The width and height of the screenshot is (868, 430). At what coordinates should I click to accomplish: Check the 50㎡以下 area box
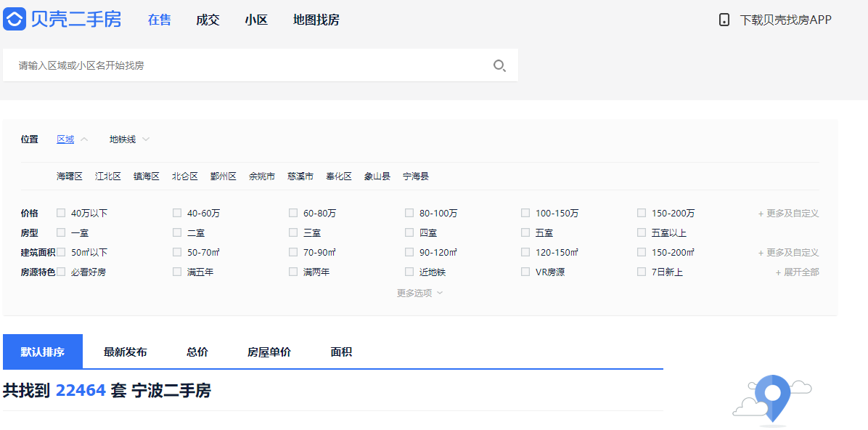[61, 252]
